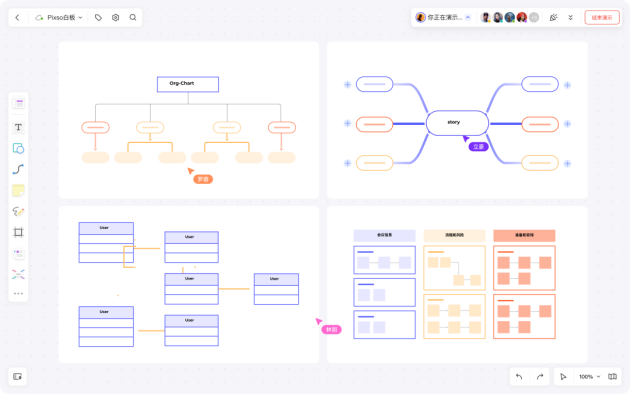Select the Text tool in sidebar
Viewport: 630px width, 394px height.
click(x=18, y=127)
